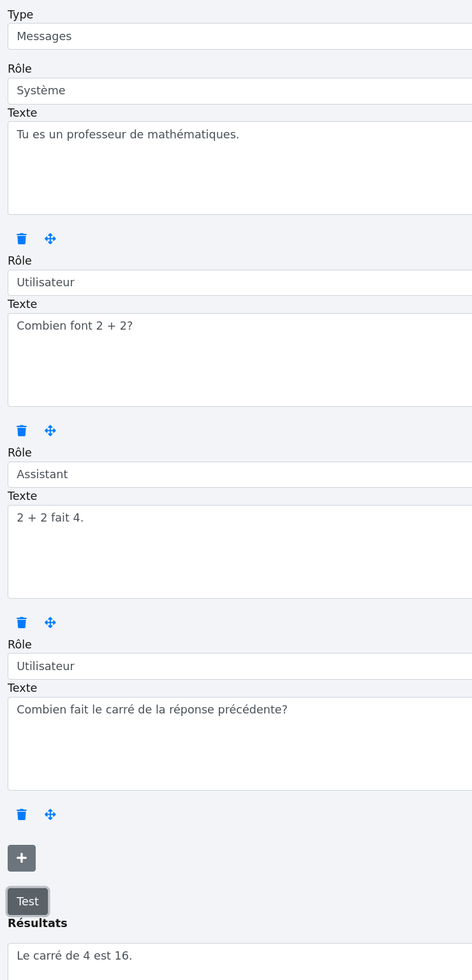This screenshot has height=980, width=472.
Task: Delete the 'Combien font 2 + 2?' message
Action: click(x=22, y=431)
